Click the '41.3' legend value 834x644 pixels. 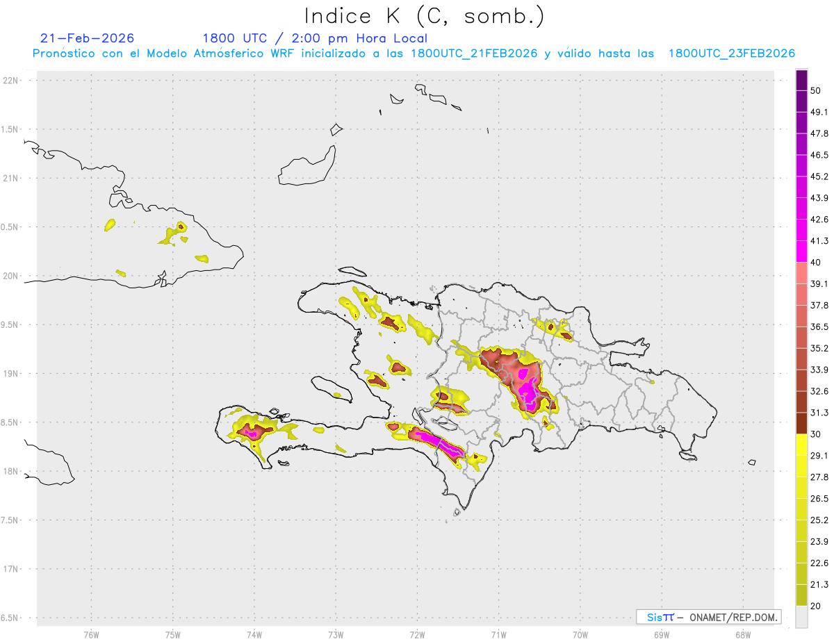[819, 241]
